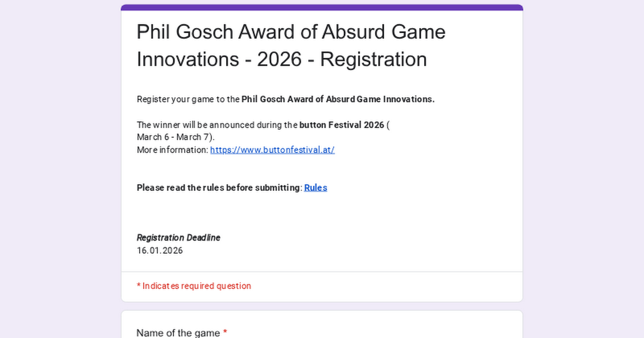The width and height of the screenshot is (644, 338).
Task: Click 'The winner will be announced during' text
Action: 217,125
